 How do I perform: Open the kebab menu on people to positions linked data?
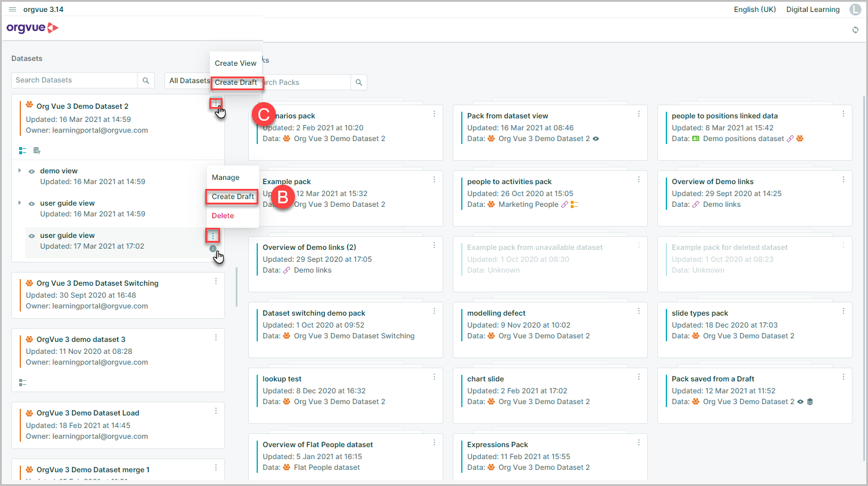click(x=843, y=114)
